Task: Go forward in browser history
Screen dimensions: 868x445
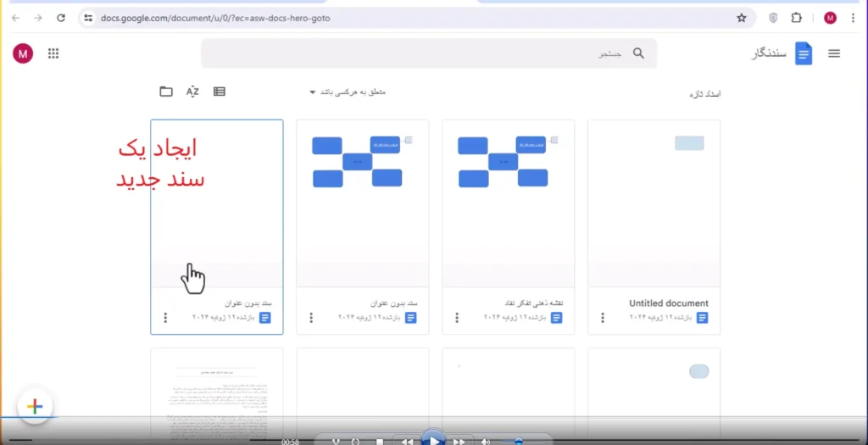Action: point(38,19)
